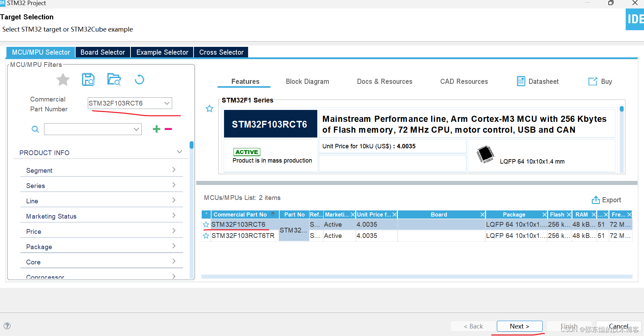Screen dimensions: 644x336
Task: Open CAD Resources tab
Action: (x=464, y=81)
